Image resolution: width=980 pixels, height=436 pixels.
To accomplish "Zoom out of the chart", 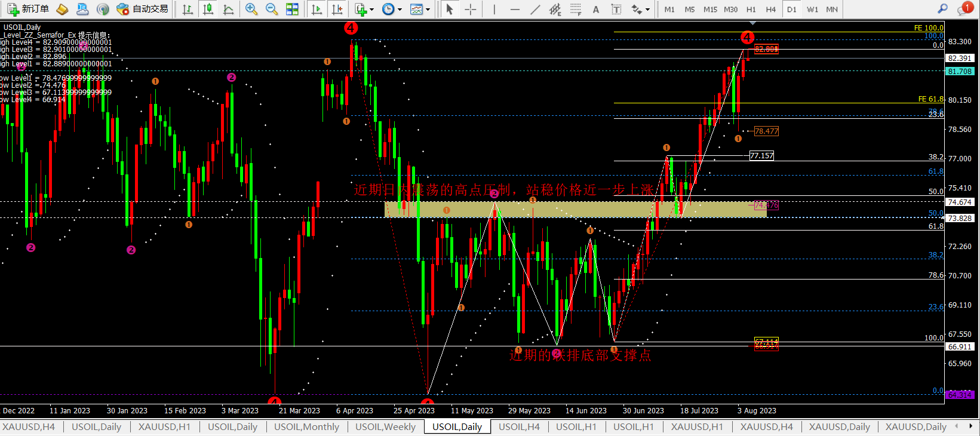I will [272, 9].
